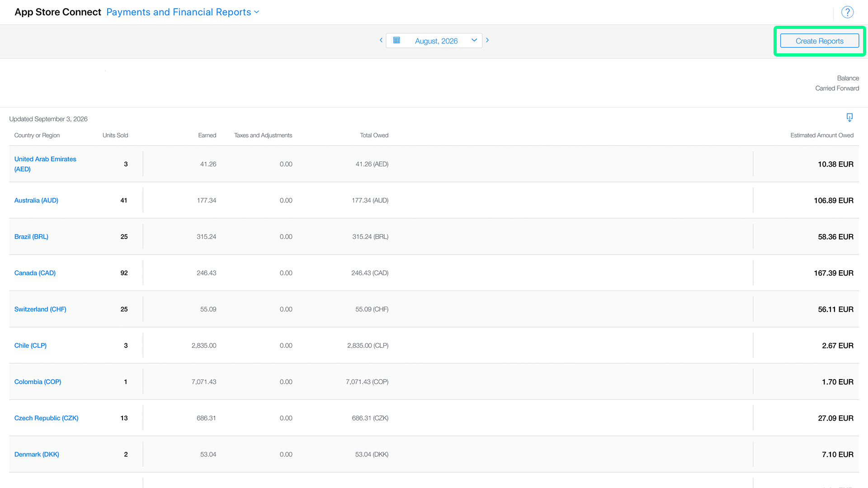Viewport: 868px width, 488px height.
Task: Open Canada (CAD) details
Action: [x=35, y=273]
